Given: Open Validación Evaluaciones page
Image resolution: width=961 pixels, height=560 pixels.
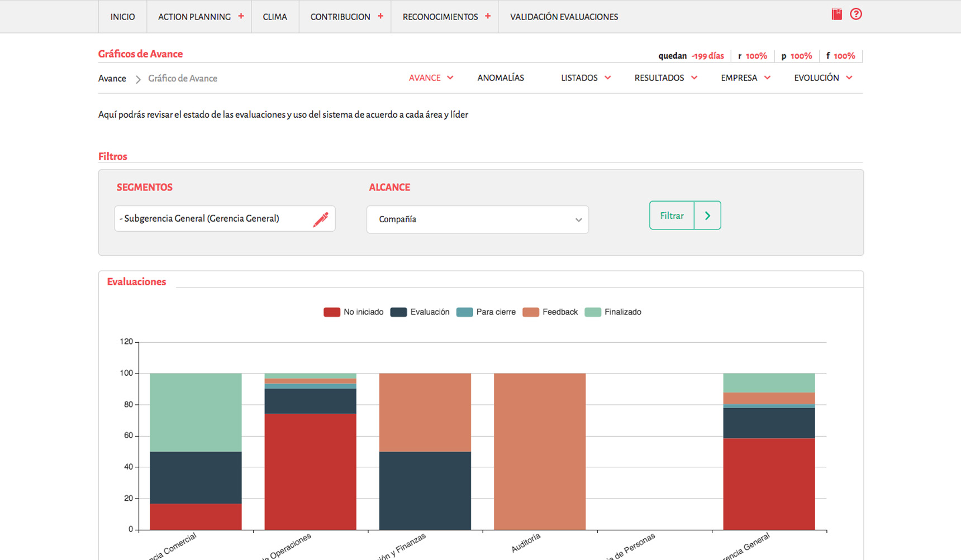Looking at the screenshot, I should [x=564, y=17].
